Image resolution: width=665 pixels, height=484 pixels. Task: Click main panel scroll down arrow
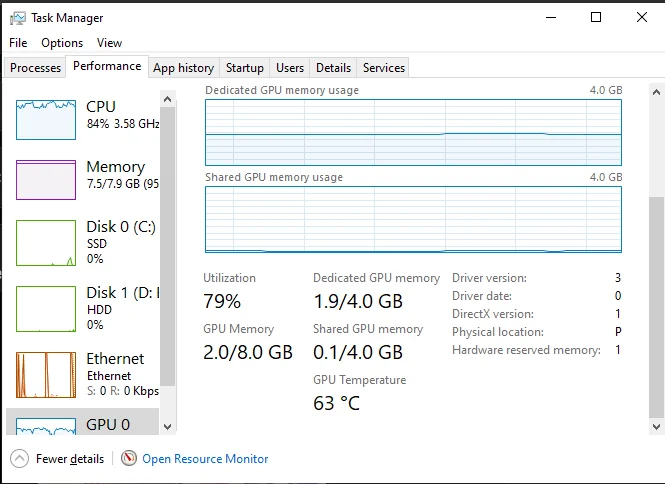tap(656, 426)
